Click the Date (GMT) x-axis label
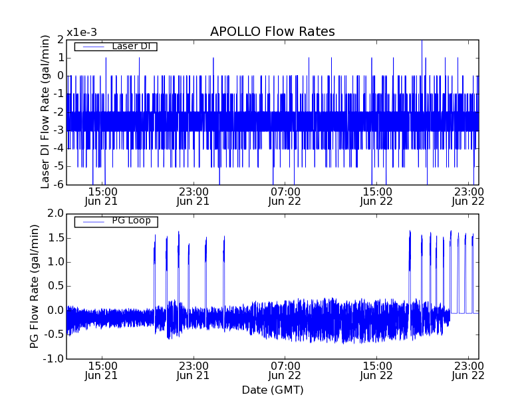 [x=272, y=390]
